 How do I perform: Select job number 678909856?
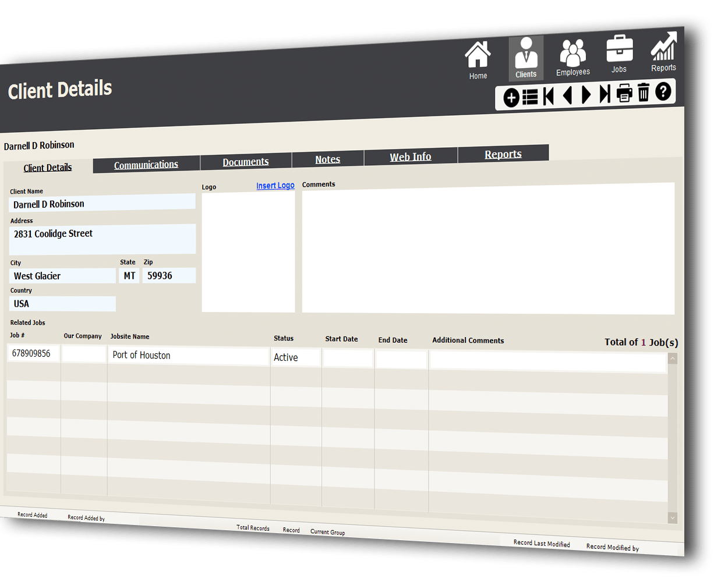[34, 353]
